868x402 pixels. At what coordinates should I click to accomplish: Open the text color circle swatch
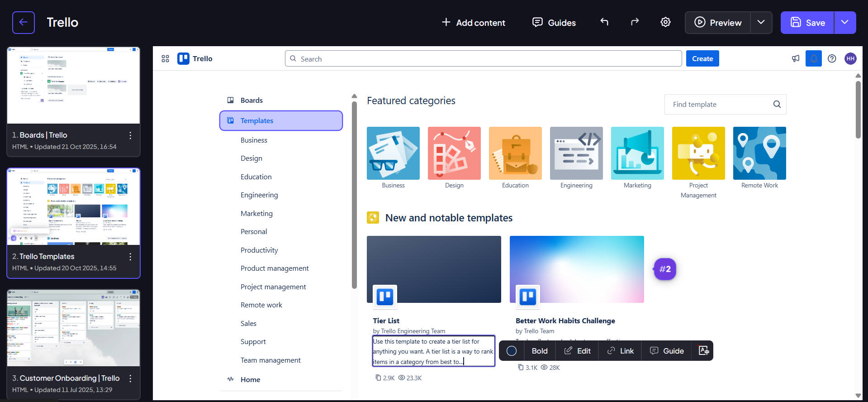click(512, 351)
